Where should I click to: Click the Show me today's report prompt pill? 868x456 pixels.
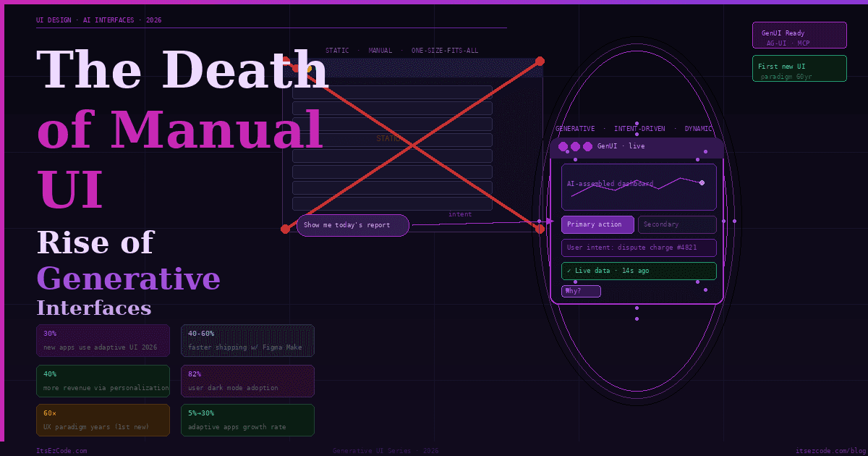coord(352,225)
